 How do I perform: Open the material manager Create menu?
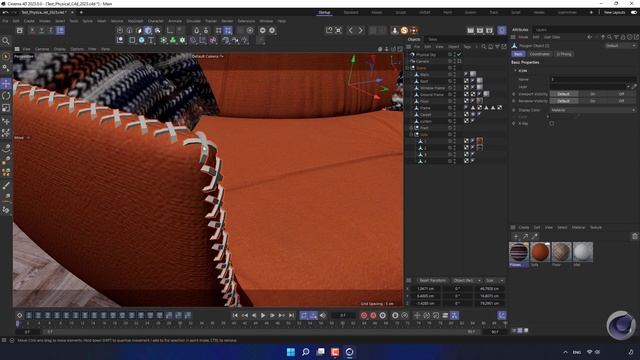coord(524,227)
